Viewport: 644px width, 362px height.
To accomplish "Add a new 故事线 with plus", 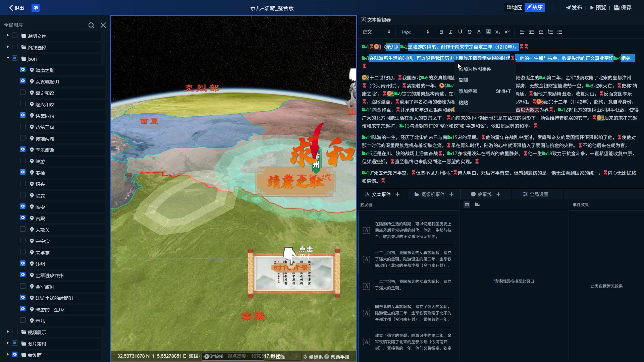I will point(498,194).
